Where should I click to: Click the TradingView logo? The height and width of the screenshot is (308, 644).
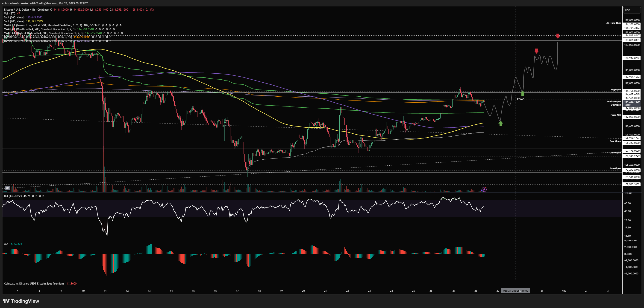click(21, 301)
